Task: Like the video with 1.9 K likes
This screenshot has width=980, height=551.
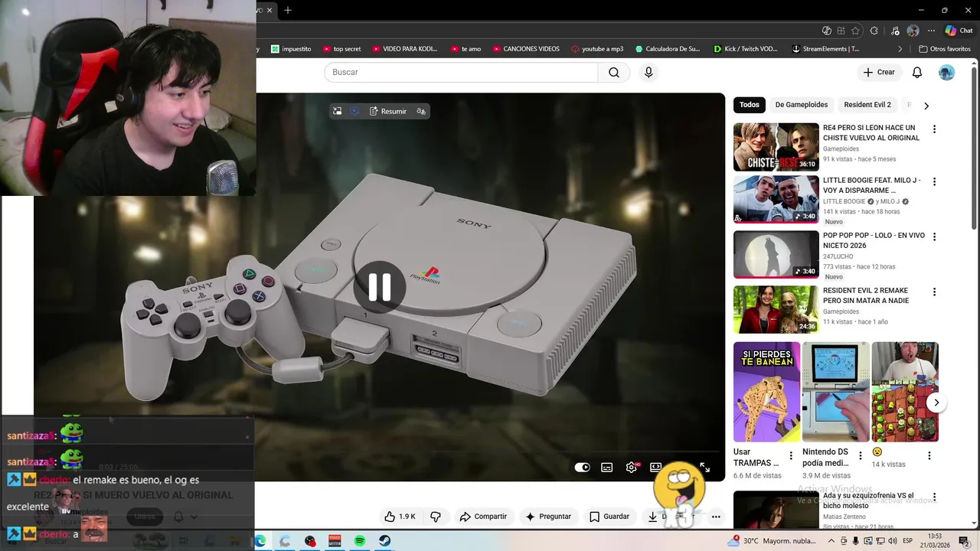Action: coord(400,517)
